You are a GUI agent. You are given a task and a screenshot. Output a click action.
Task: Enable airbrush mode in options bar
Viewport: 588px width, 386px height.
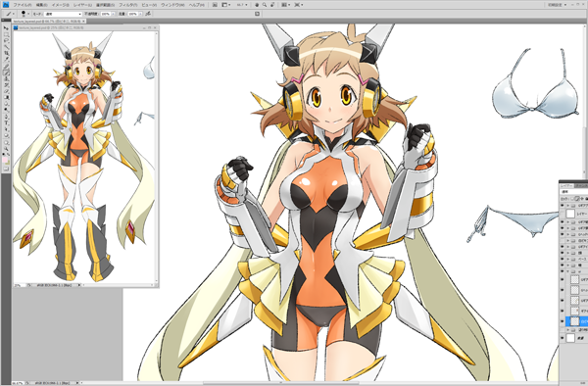149,14
